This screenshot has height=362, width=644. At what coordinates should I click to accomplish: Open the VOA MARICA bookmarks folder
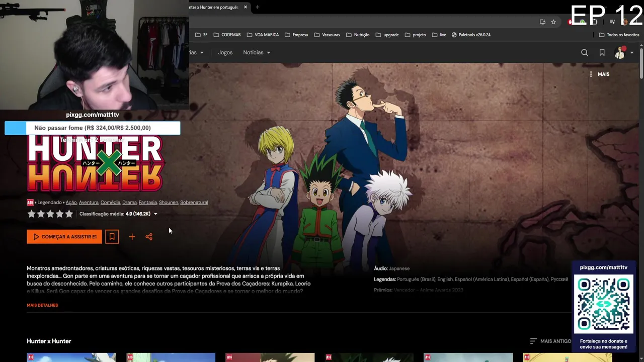(263, 35)
